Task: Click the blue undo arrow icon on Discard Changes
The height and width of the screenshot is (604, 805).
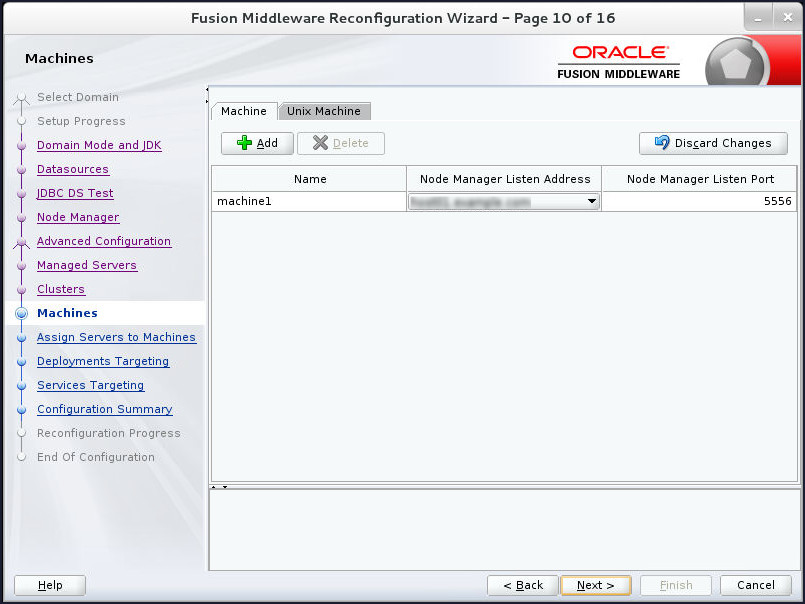Action: point(662,142)
